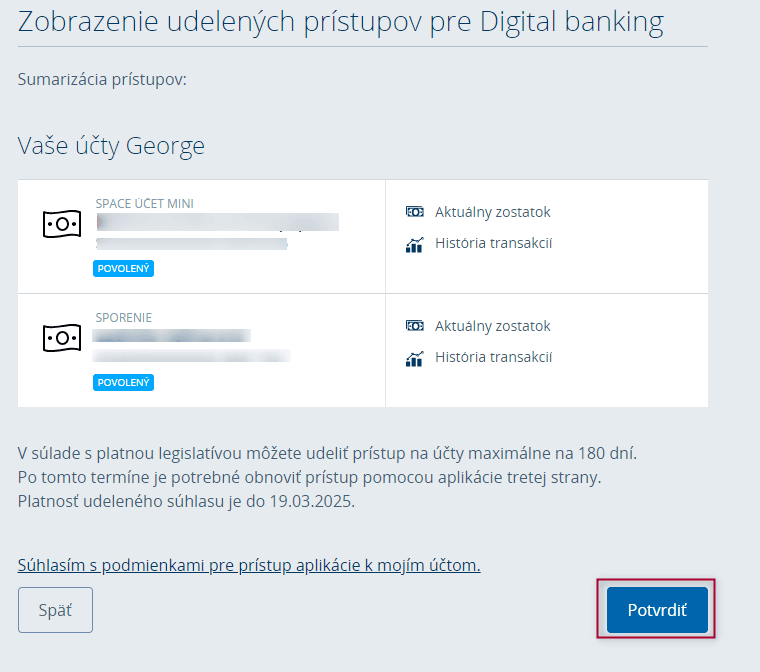The width and height of the screenshot is (760, 672).
Task: Click the Zobrazenie udelených prístupov page title
Action: point(340,20)
